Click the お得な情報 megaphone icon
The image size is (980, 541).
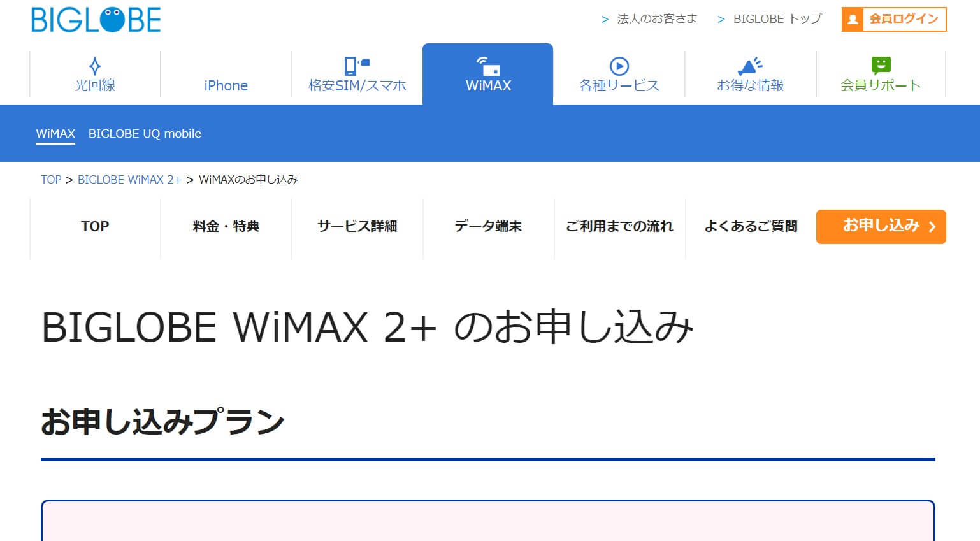pyautogui.click(x=750, y=66)
